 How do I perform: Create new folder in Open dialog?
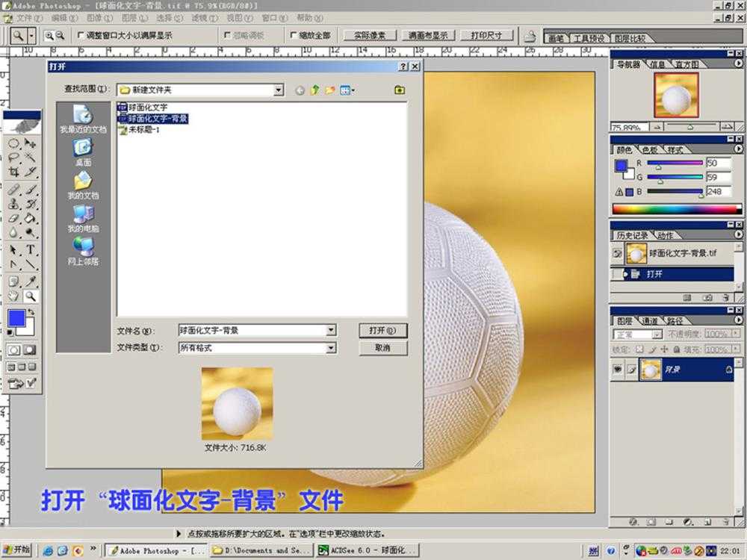(329, 90)
